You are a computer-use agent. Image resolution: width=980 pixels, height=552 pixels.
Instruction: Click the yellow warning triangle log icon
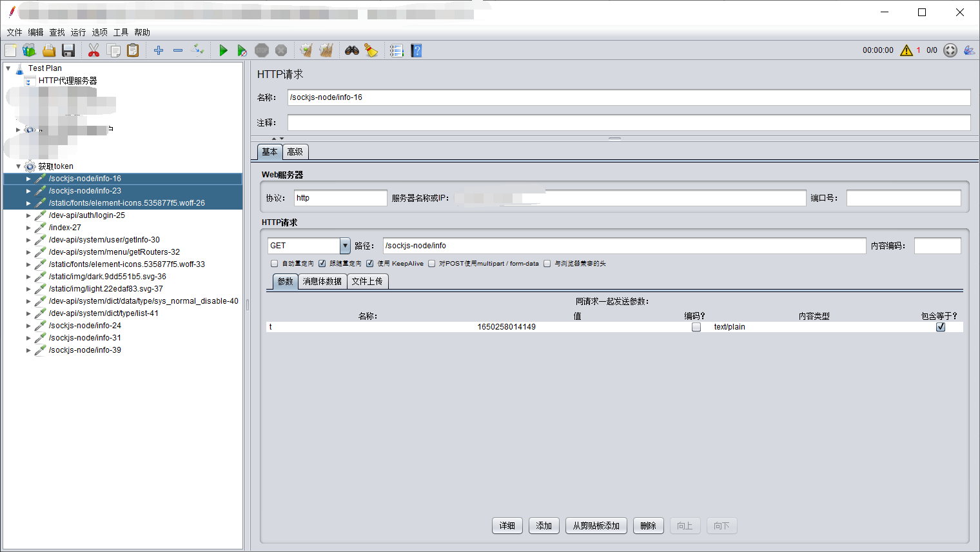coord(906,50)
